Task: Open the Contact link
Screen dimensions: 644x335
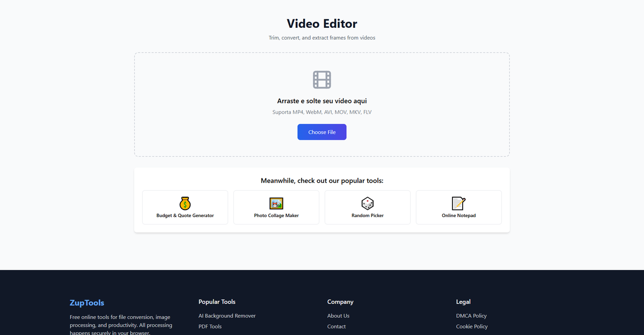Action: coord(336,326)
